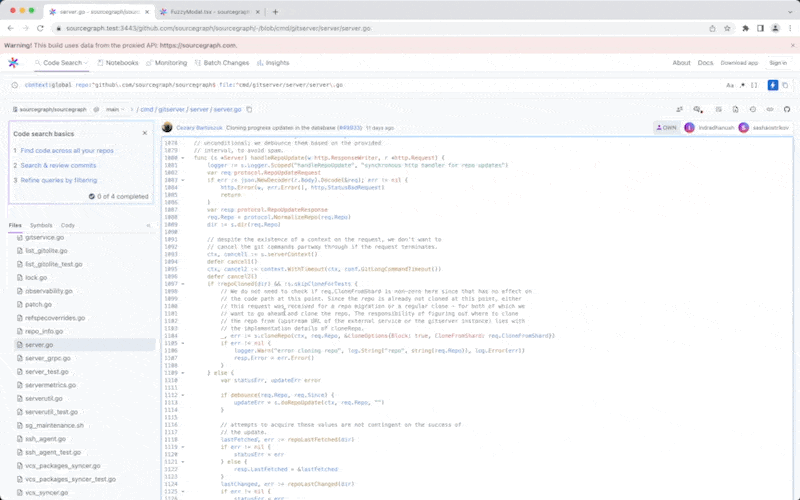
Task: Open 'Find code across all your repos' link
Action: coord(67,151)
